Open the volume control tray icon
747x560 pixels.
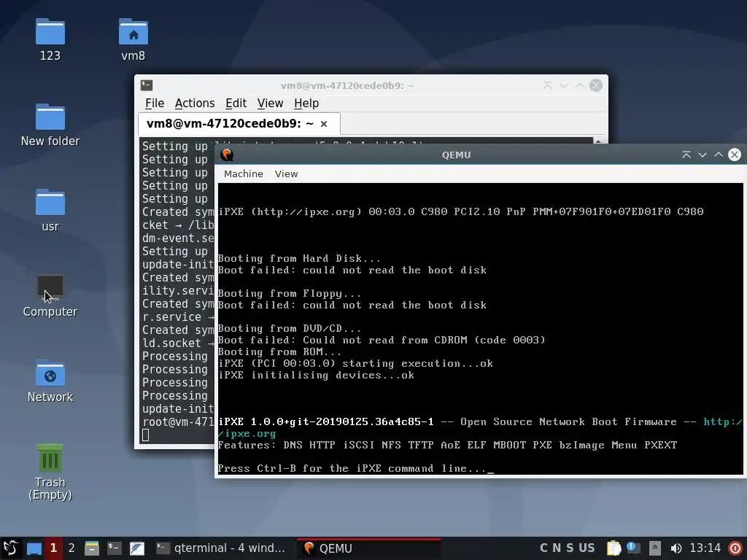pyautogui.click(x=676, y=548)
